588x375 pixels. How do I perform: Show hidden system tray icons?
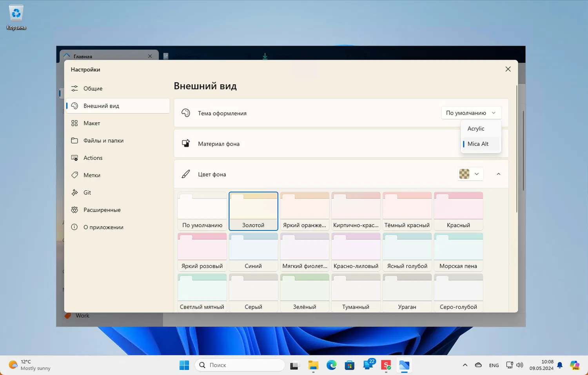(465, 365)
